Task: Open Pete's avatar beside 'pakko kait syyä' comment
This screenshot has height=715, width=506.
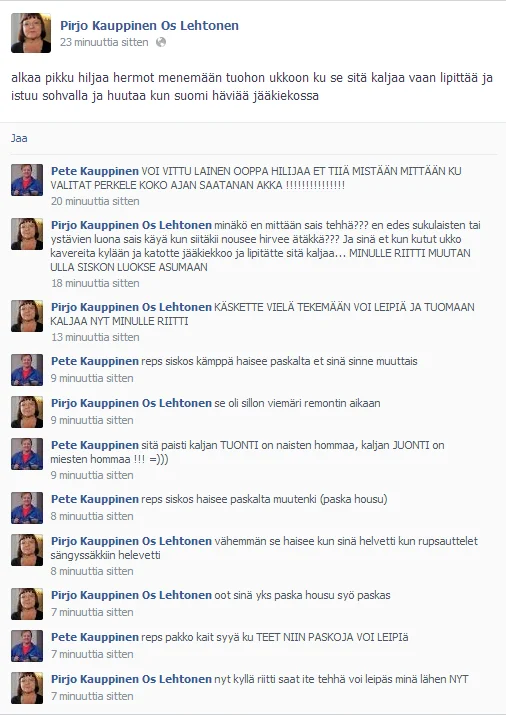Action: (x=27, y=646)
